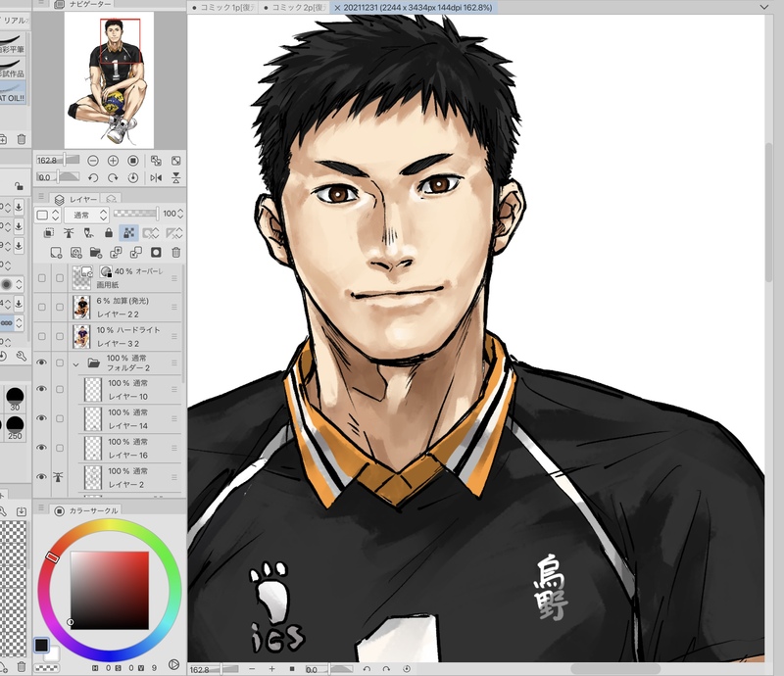Select the カラーサークル tab
Image resolution: width=784 pixels, height=676 pixels.
(86, 510)
